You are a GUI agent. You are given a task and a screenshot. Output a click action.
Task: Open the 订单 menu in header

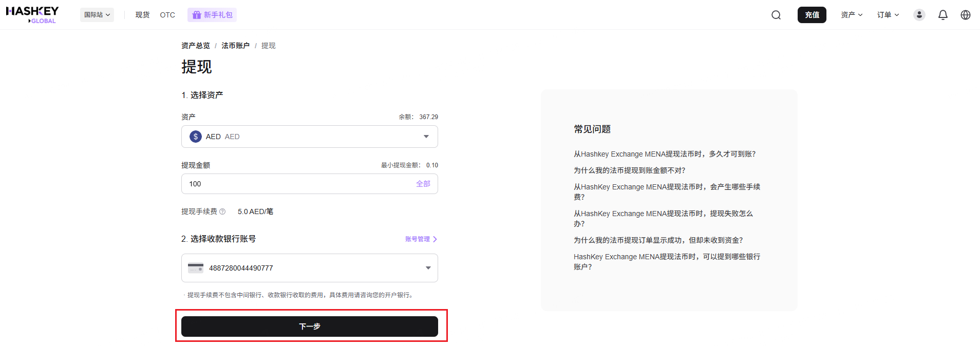[888, 15]
